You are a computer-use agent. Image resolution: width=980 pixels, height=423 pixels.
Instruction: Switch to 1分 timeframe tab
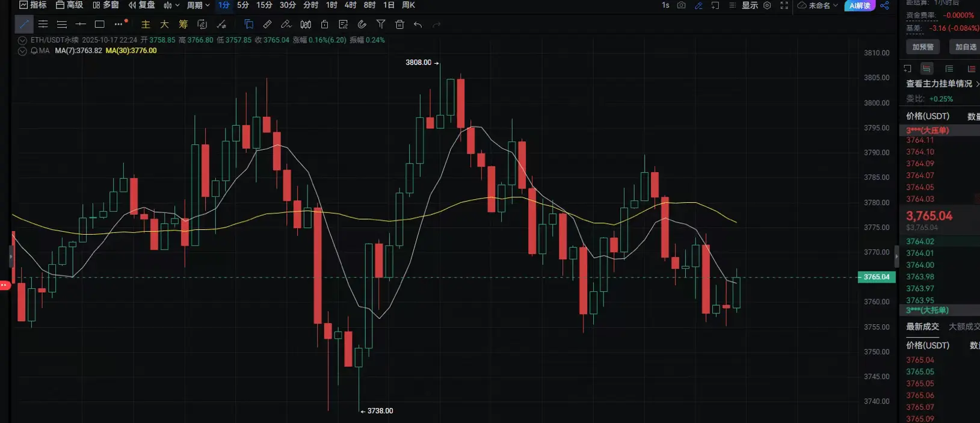(x=224, y=5)
